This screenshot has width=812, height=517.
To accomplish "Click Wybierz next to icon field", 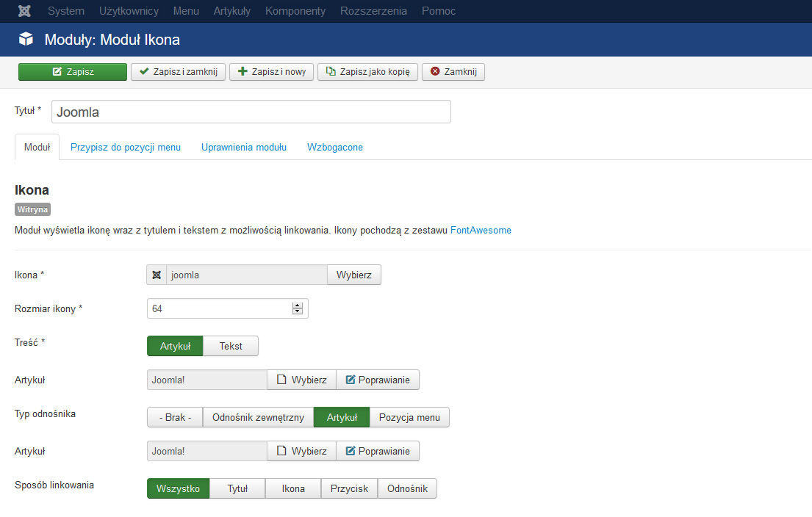I will pos(353,275).
